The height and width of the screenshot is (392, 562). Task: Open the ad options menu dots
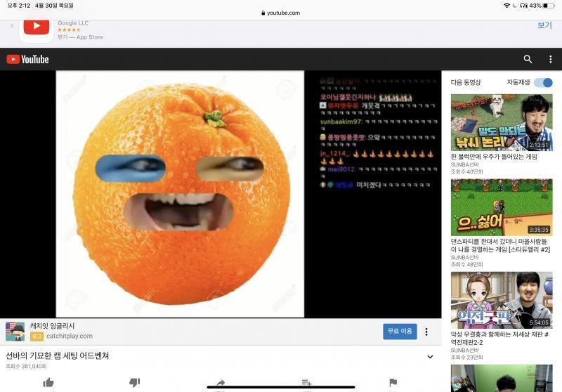coord(426,332)
